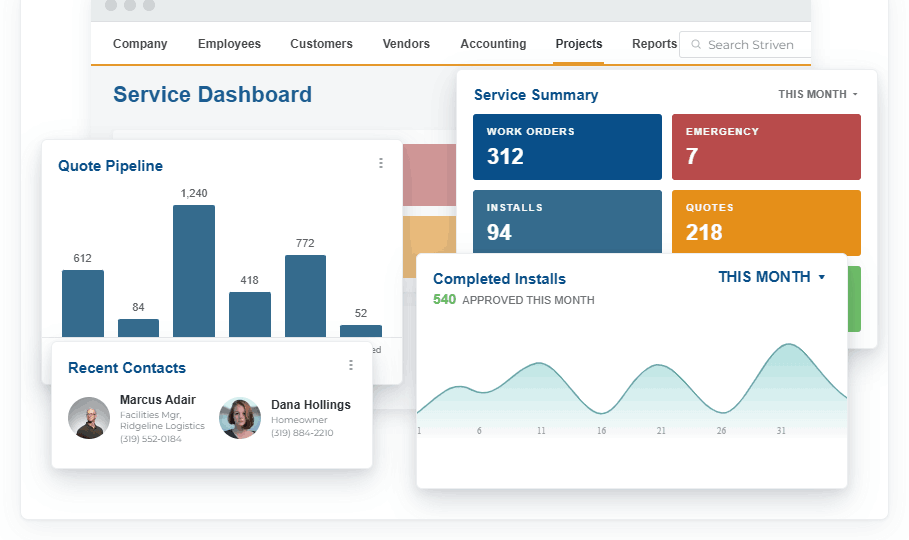Open Dana Hollings contact name
The width and height of the screenshot is (909, 540).
pos(311,405)
